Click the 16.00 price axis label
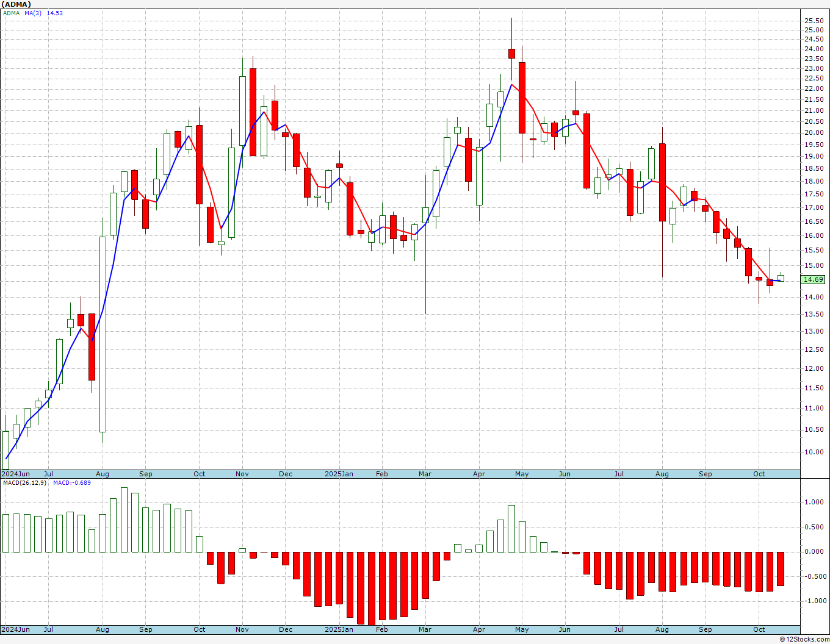830x644 pixels. [814, 235]
